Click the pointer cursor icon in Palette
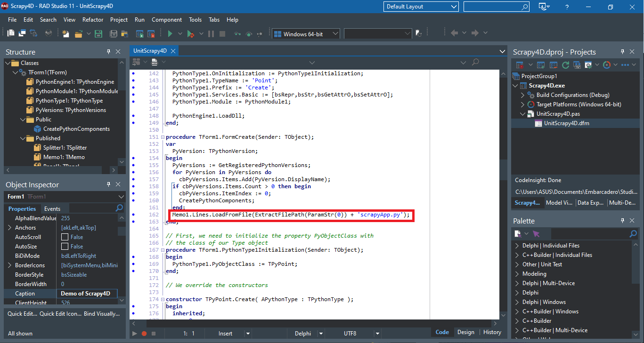Image resolution: width=644 pixels, height=343 pixels. 536,234
